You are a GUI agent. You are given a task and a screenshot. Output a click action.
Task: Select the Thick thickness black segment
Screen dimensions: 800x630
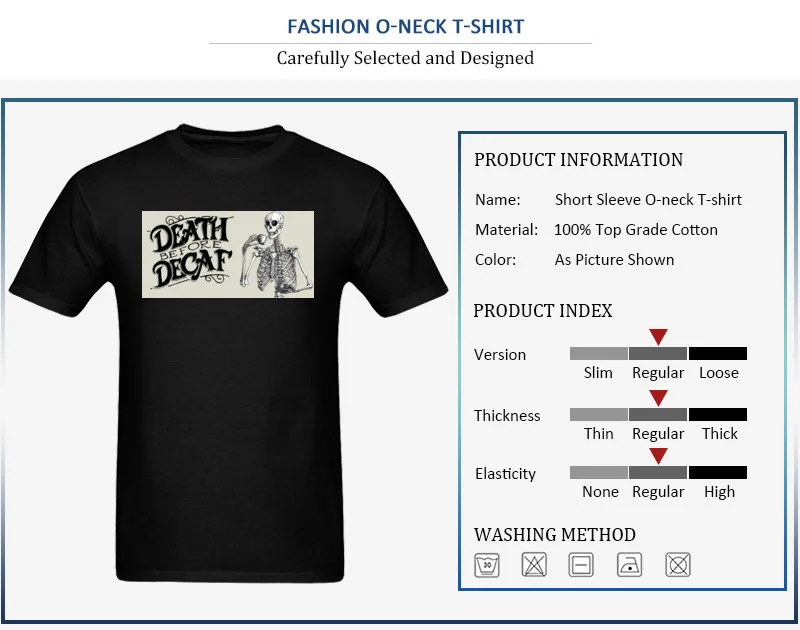coord(718,414)
